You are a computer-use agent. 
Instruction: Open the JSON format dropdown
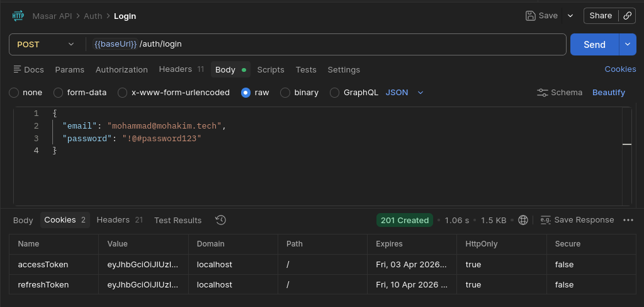click(x=404, y=93)
